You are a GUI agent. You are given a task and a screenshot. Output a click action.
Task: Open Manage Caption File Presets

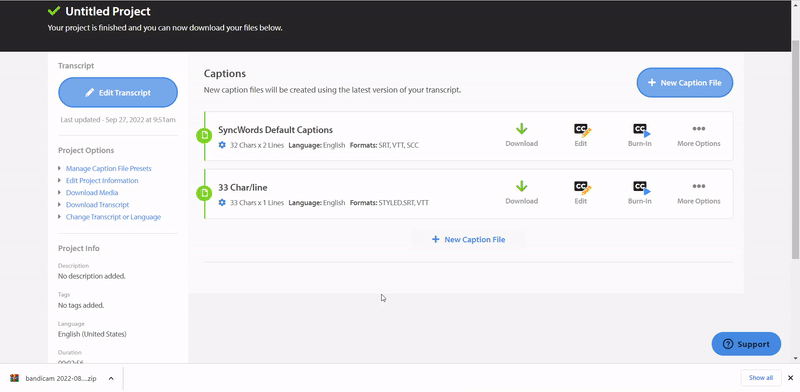(109, 168)
